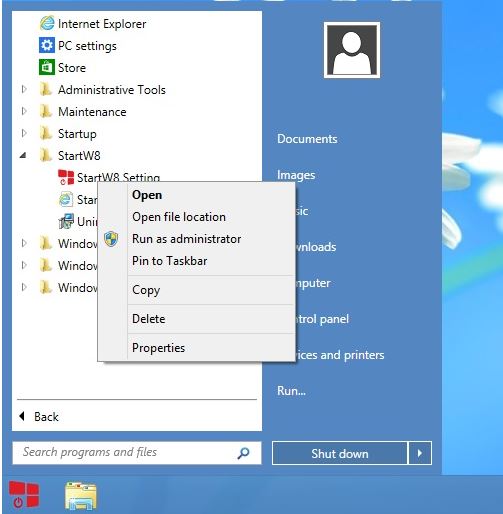Click the red StartW8 start button on taskbar
The width and height of the screenshot is (503, 514).
point(24,494)
